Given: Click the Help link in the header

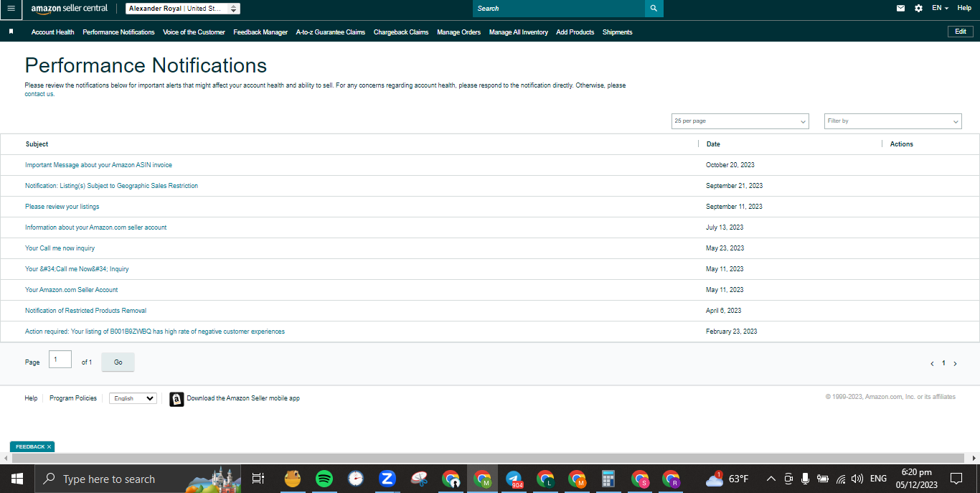Looking at the screenshot, I should [964, 8].
